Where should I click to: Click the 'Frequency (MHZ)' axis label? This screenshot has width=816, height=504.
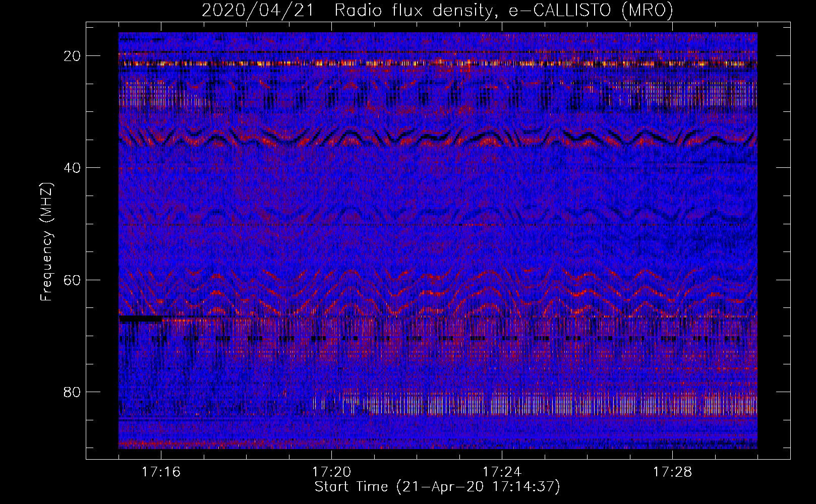(46, 242)
